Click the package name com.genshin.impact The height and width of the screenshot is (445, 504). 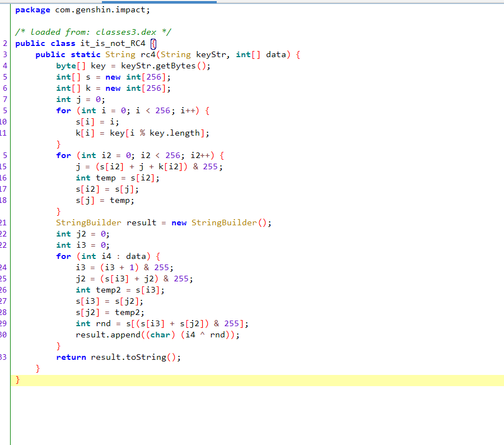[x=101, y=10]
